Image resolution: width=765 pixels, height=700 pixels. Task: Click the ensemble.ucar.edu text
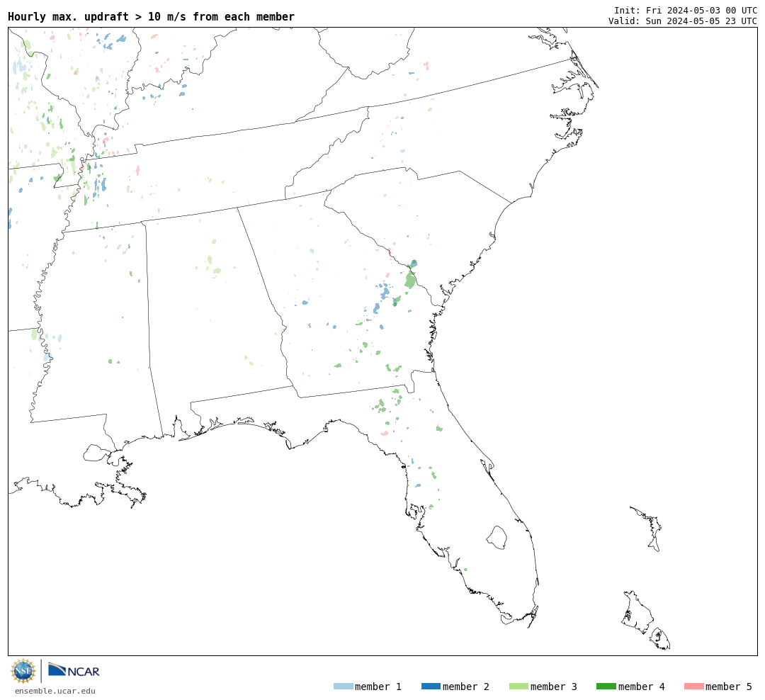[x=55, y=691]
